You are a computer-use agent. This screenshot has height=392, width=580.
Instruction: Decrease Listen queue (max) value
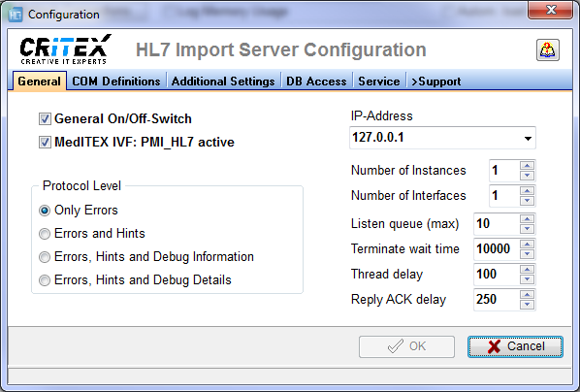[527, 229]
